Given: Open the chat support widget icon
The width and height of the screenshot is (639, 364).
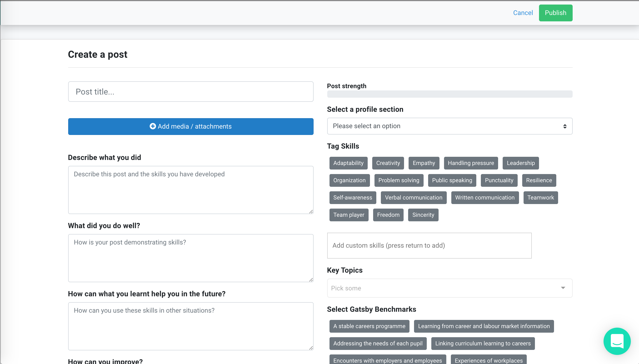Looking at the screenshot, I should point(617,341).
